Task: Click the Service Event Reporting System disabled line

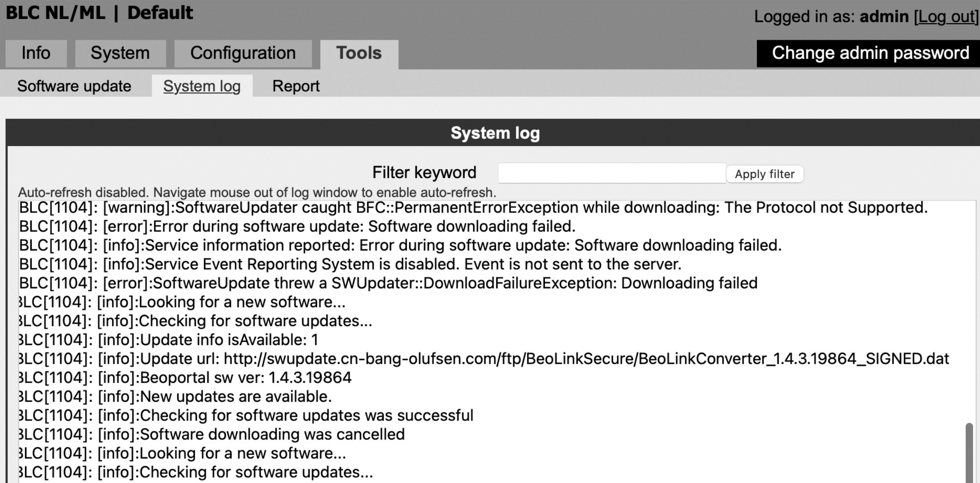Action: point(350,264)
